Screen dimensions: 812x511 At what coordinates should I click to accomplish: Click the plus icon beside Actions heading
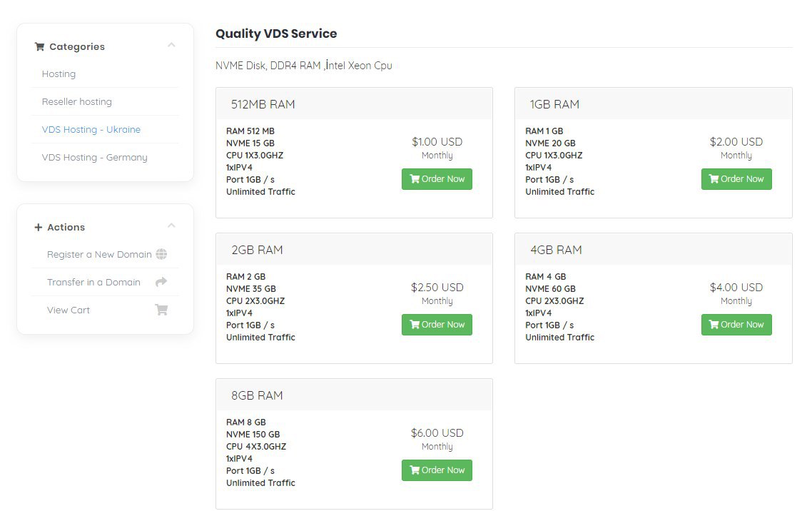[x=39, y=227]
